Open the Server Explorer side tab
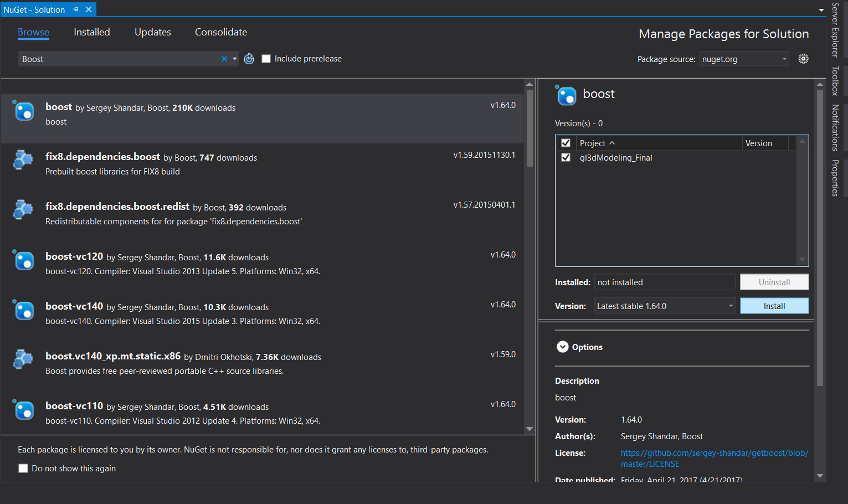Image resolution: width=848 pixels, height=504 pixels. point(835,30)
